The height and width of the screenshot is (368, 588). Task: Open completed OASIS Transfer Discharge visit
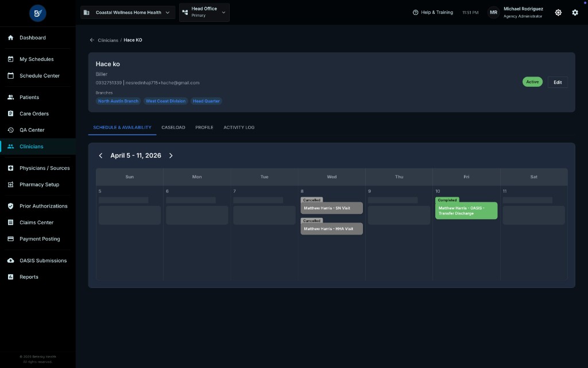click(466, 210)
